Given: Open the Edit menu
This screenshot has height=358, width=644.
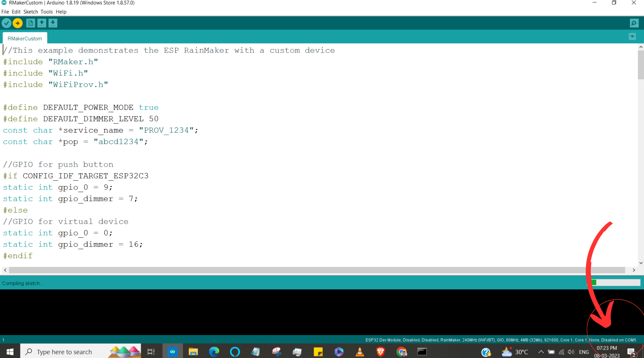Looking at the screenshot, I should coord(16,12).
